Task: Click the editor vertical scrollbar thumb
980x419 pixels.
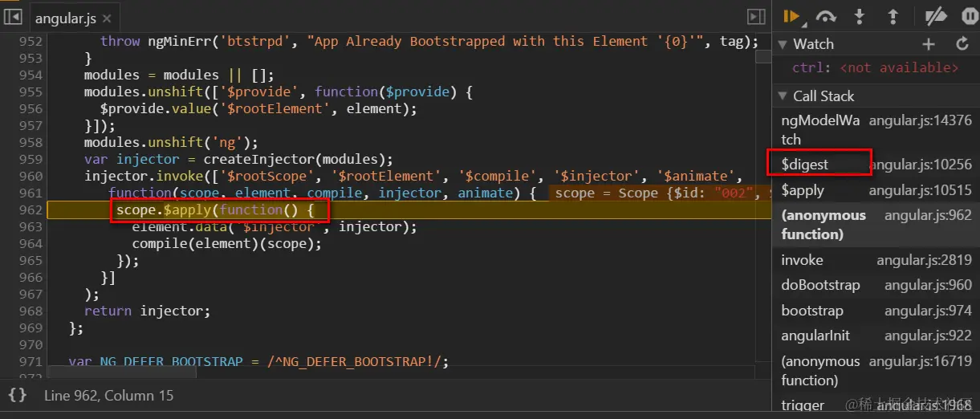Action: 762,58
